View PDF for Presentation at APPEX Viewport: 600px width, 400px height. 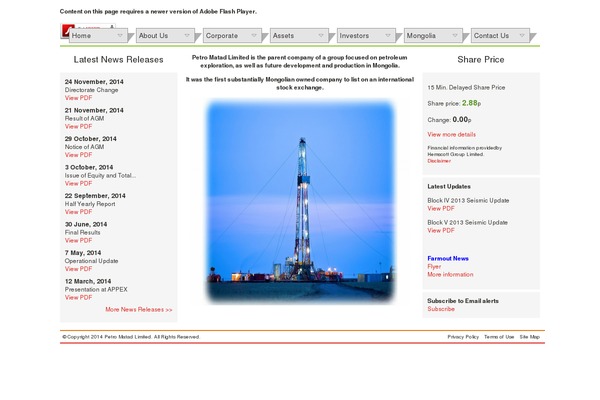click(78, 297)
